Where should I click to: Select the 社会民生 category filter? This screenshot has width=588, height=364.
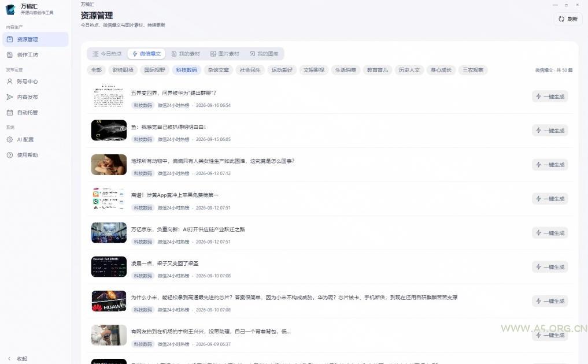point(250,70)
